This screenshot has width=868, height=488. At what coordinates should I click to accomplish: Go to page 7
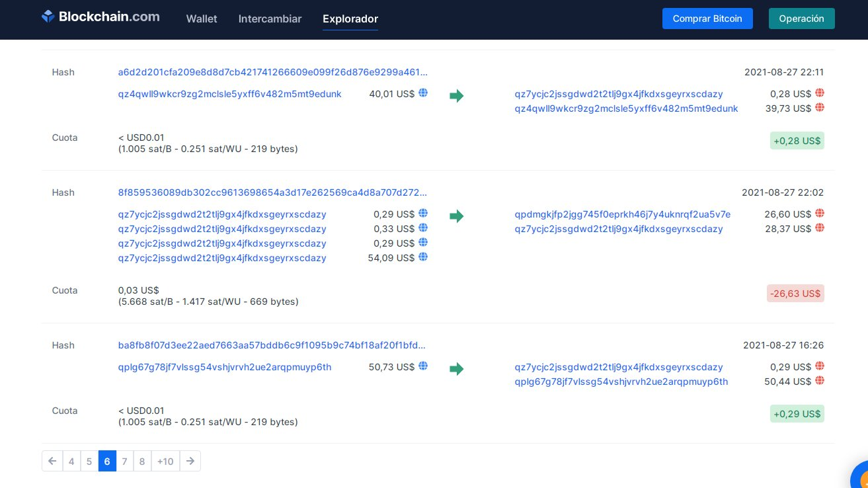click(124, 461)
